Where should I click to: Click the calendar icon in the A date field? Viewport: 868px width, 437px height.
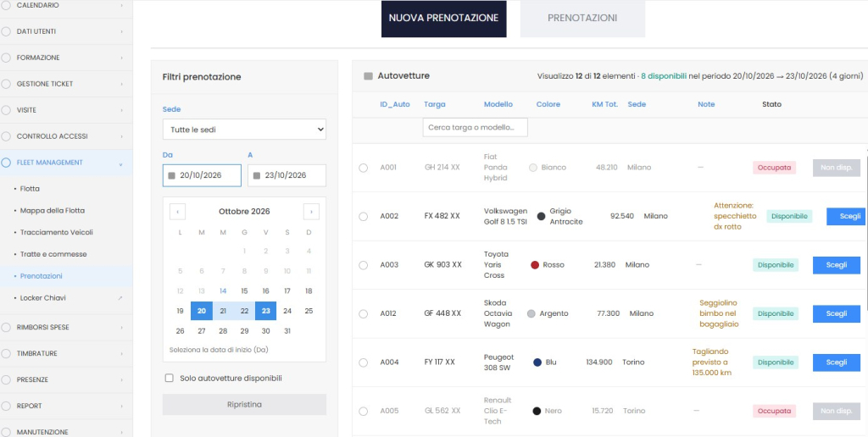point(257,175)
